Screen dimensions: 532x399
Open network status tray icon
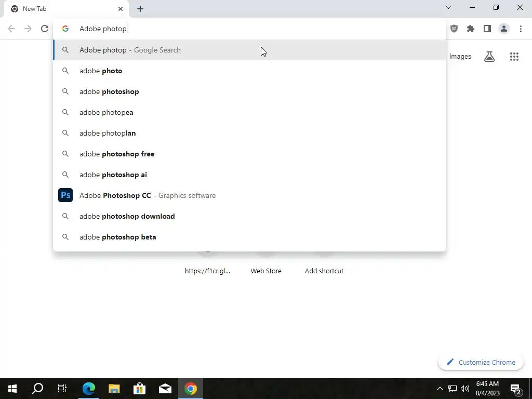(453, 389)
